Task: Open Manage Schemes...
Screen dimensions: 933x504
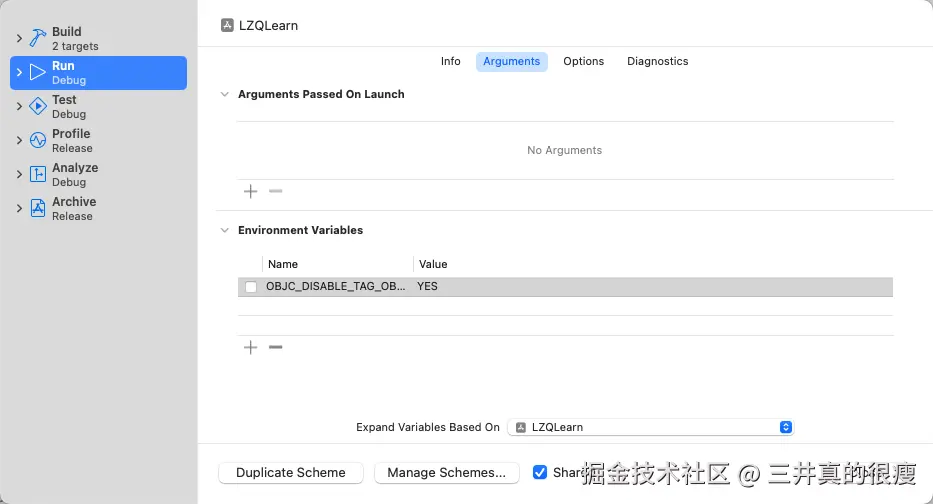Action: (x=447, y=472)
